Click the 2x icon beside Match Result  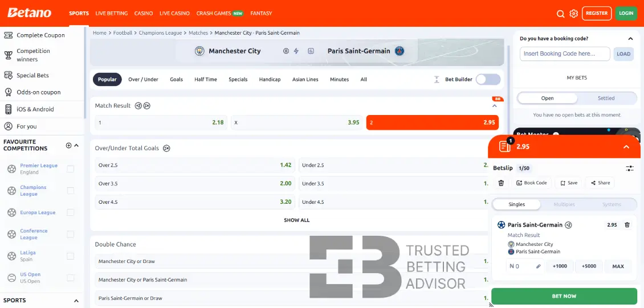146,106
